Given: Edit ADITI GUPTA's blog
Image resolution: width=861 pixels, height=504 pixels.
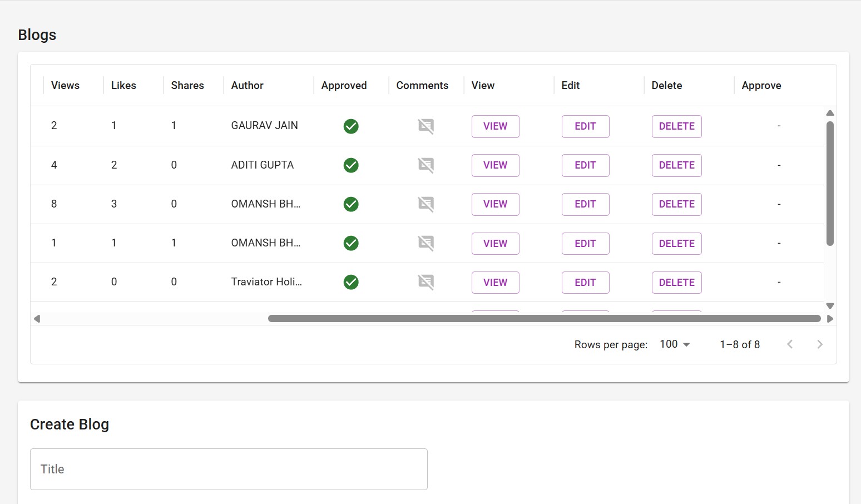Looking at the screenshot, I should [586, 165].
